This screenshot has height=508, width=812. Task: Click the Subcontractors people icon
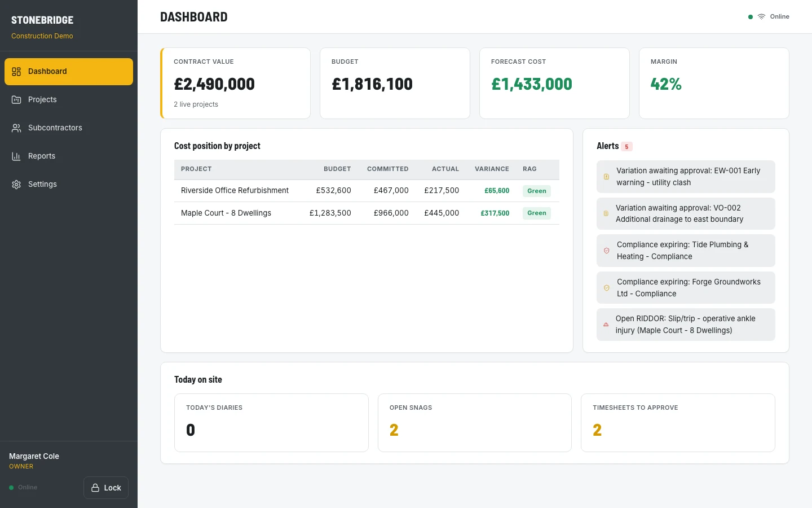[16, 128]
